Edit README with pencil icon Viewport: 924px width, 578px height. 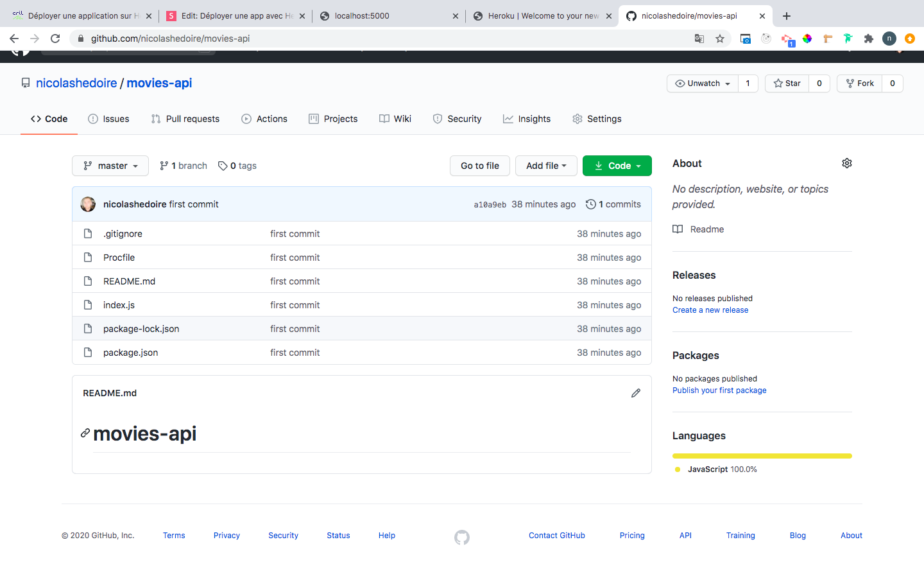[x=636, y=393]
